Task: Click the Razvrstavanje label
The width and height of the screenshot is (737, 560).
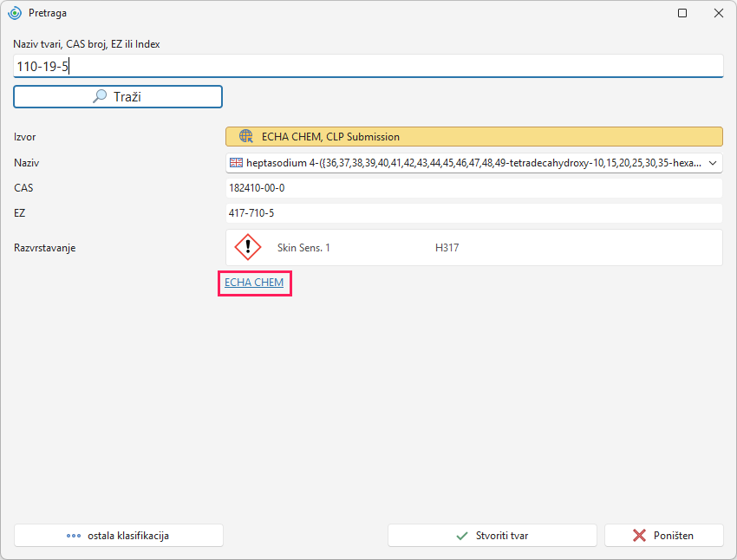Action: tap(44, 248)
